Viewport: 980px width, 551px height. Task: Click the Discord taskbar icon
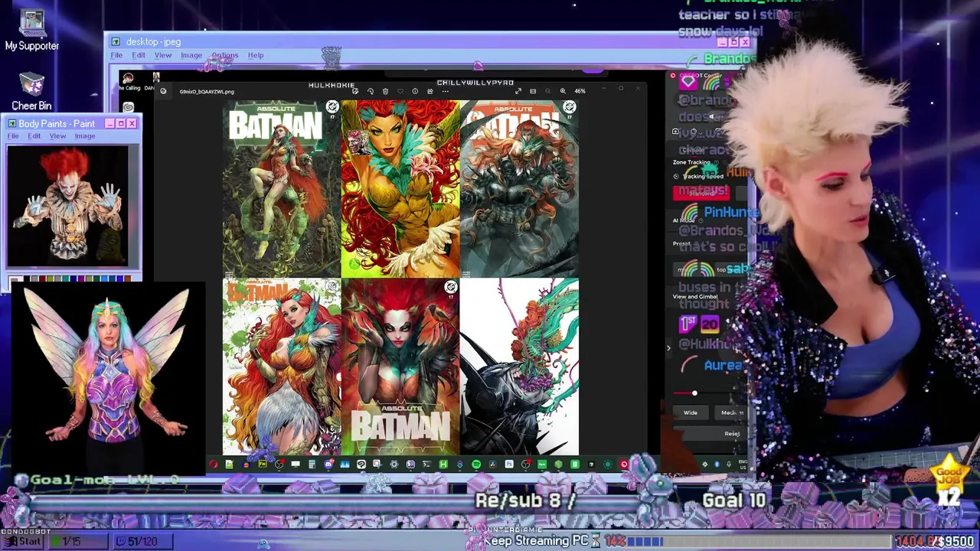click(x=329, y=465)
